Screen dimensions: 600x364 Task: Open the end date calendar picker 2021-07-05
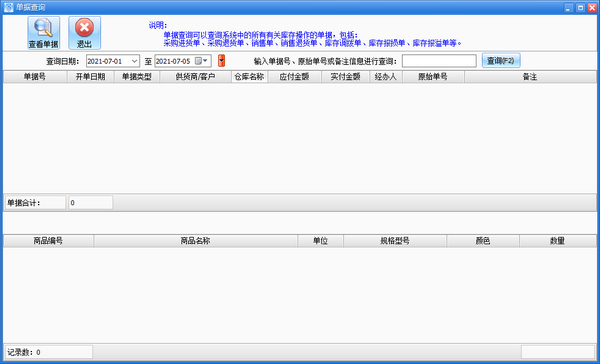tap(201, 61)
